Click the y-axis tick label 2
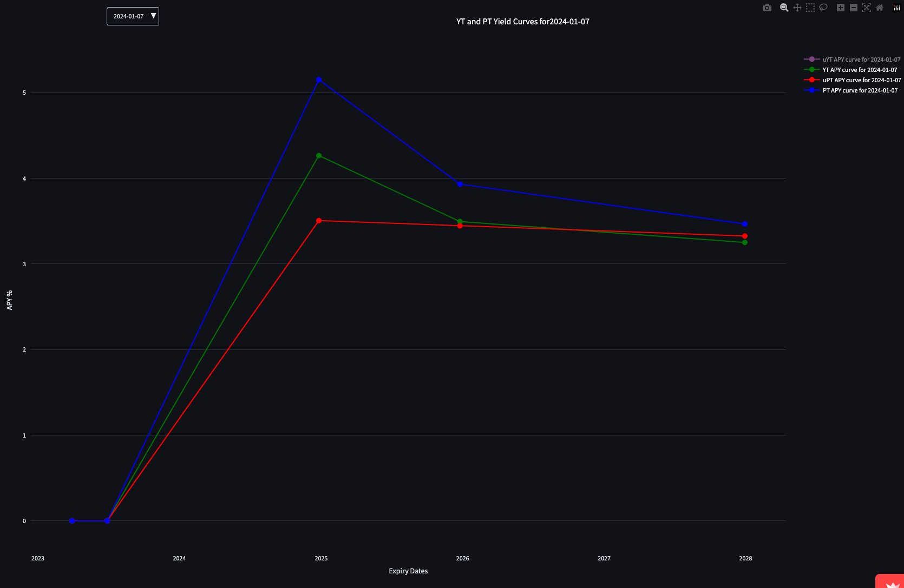 pos(24,350)
